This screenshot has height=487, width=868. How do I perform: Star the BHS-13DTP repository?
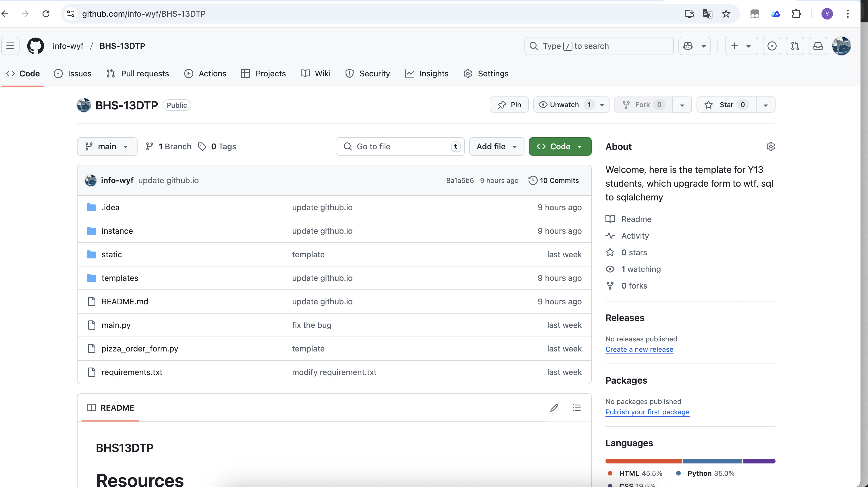click(x=726, y=105)
